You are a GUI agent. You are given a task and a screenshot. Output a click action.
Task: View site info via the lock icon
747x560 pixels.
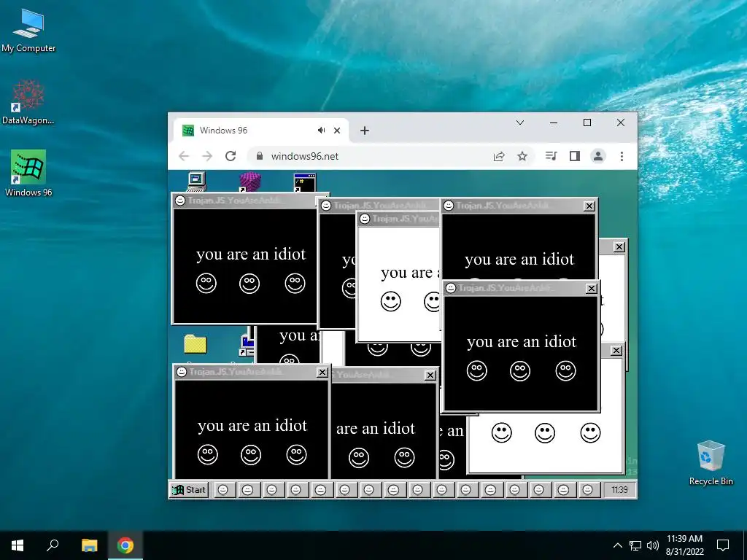[260, 156]
